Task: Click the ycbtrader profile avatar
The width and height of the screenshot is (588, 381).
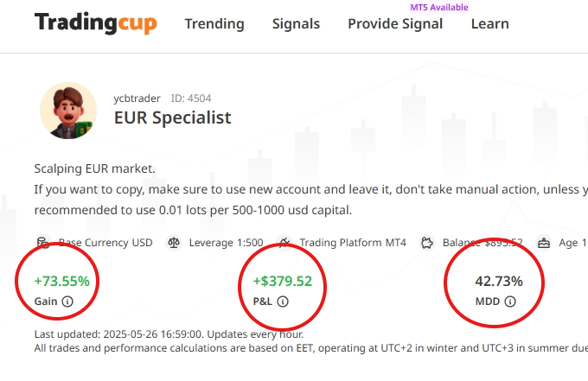Action: tap(68, 111)
